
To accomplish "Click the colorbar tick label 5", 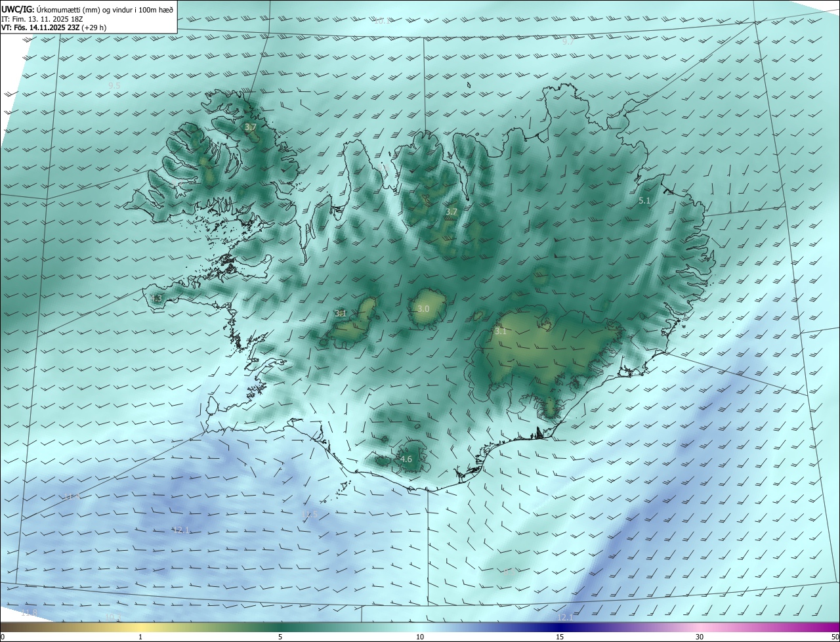I will (x=280, y=637).
